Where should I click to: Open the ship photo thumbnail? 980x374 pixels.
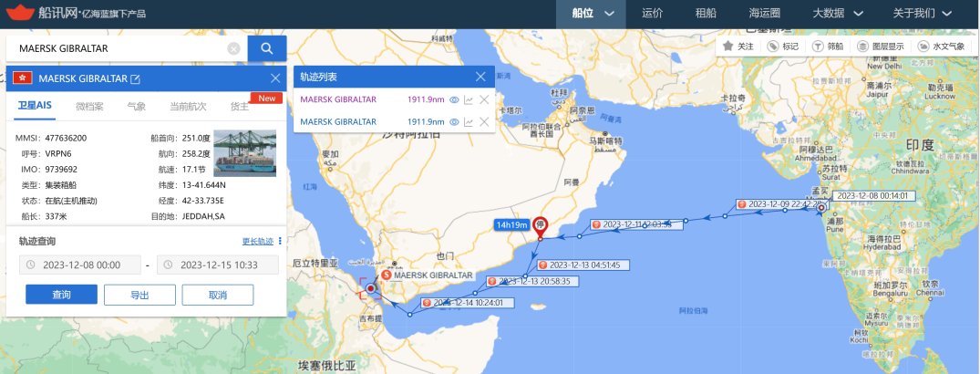click(x=245, y=153)
